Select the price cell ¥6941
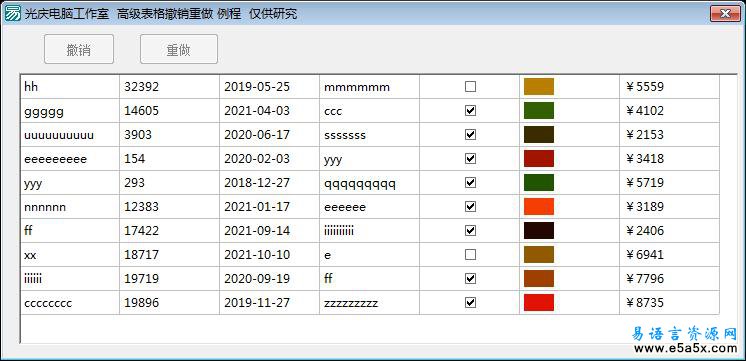Viewport: 746px width, 361px height. coord(669,254)
